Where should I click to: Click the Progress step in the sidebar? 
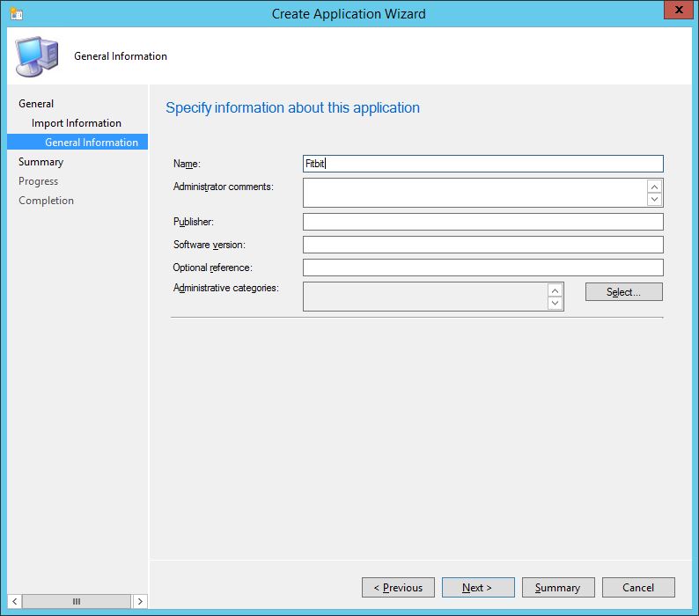tap(39, 181)
